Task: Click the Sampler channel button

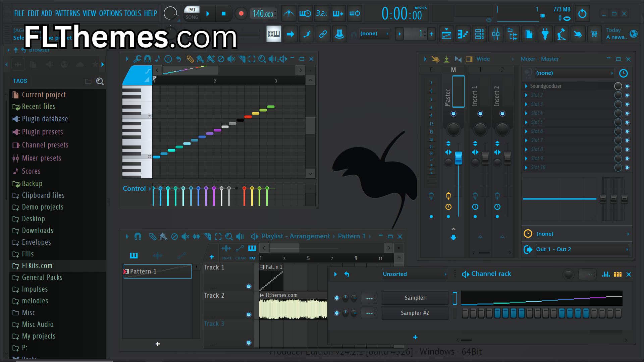Action: (x=415, y=298)
